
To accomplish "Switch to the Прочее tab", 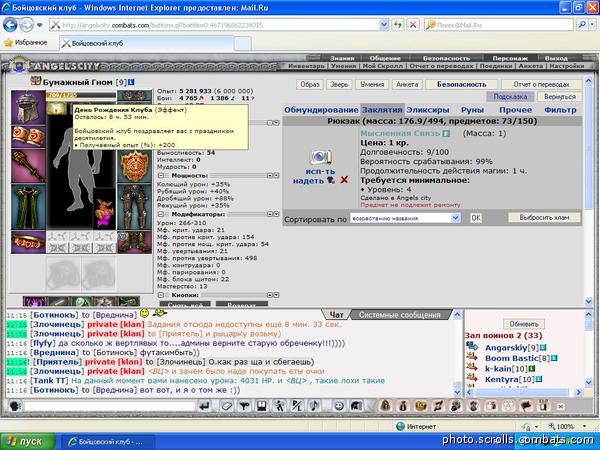I will pos(515,110).
